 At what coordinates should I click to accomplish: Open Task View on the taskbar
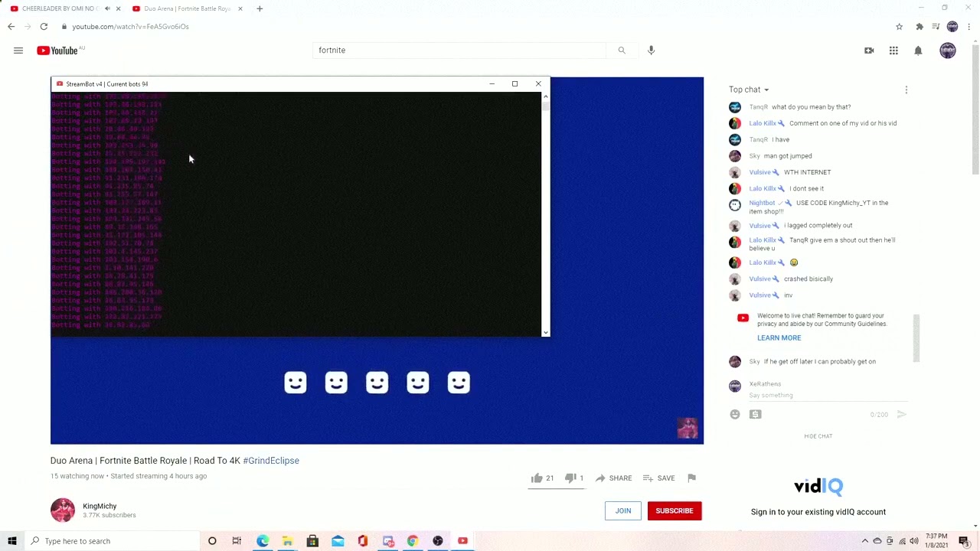(x=237, y=541)
